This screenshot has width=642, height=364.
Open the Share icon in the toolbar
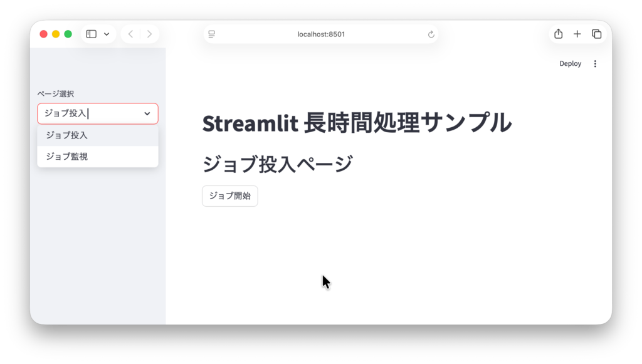pyautogui.click(x=558, y=34)
